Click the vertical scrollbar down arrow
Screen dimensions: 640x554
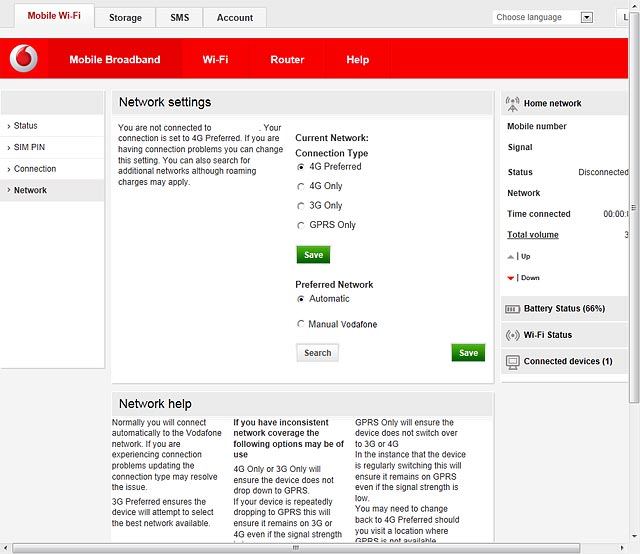tap(634, 536)
